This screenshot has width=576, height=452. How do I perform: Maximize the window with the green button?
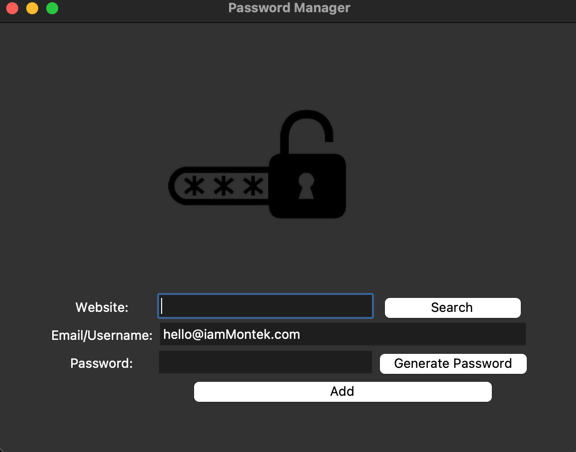coord(52,8)
